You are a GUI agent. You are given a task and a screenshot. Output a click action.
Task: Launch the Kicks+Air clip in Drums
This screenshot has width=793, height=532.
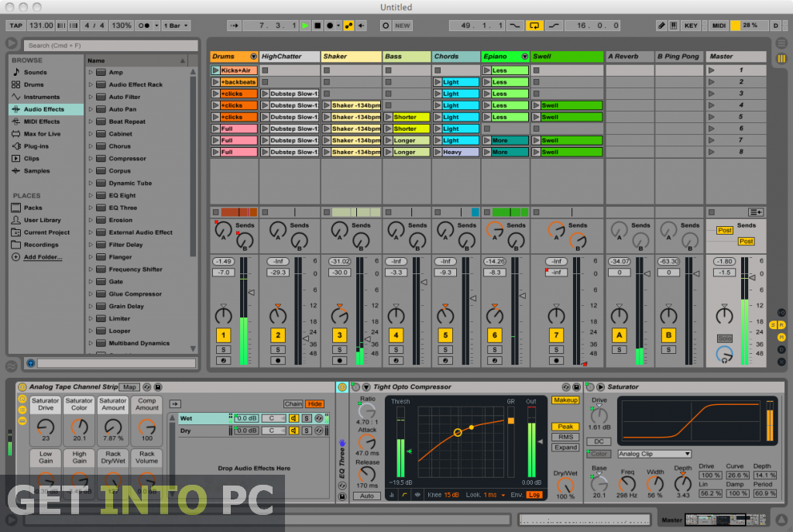coord(216,70)
